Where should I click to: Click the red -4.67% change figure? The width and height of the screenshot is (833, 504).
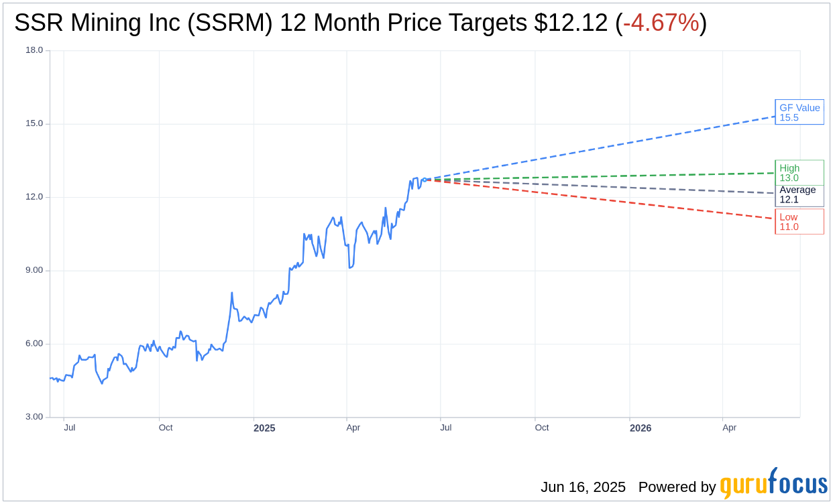(x=661, y=23)
